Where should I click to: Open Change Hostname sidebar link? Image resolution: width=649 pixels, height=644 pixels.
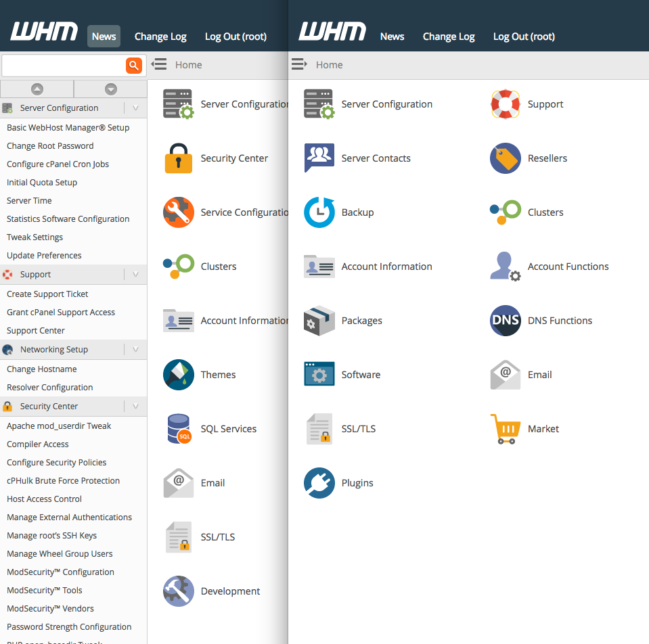(x=42, y=369)
